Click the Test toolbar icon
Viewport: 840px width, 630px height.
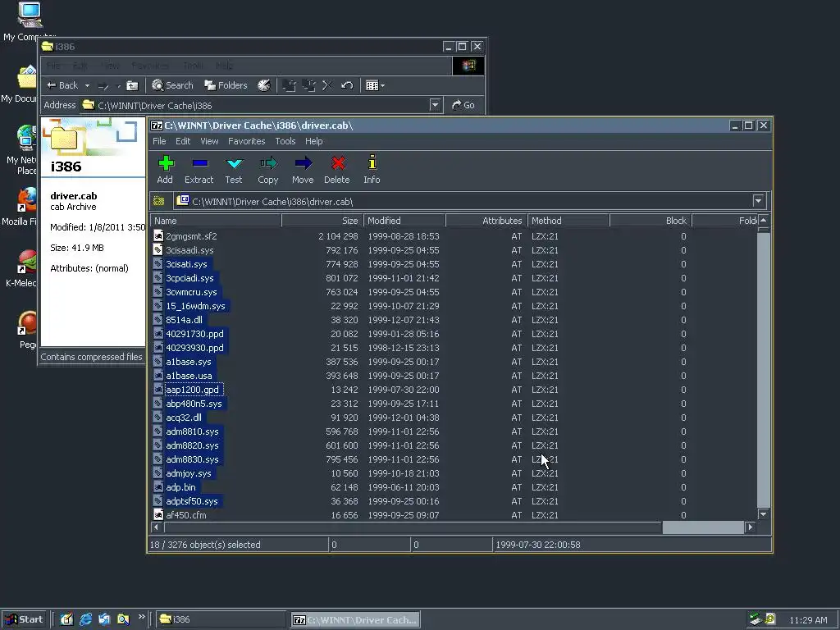pos(234,163)
